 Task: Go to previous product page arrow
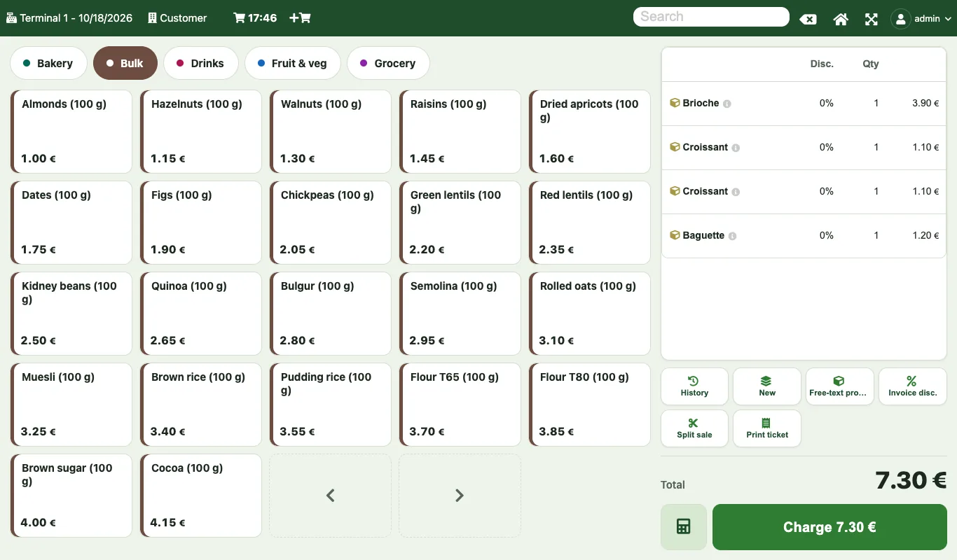click(x=330, y=496)
